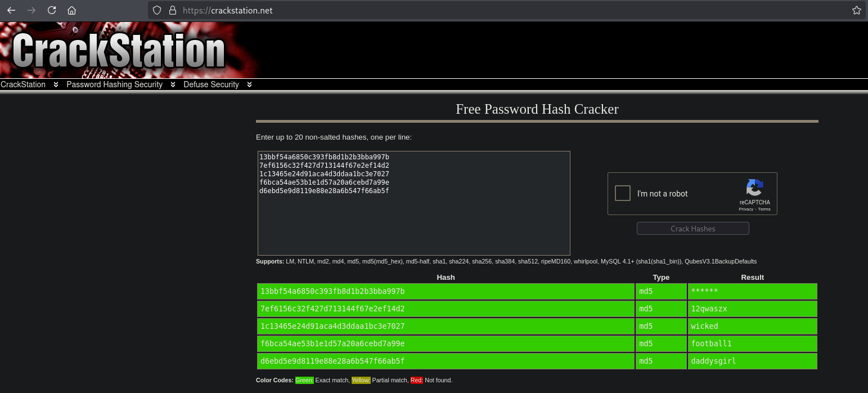Open the Defuse Security menu item
The height and width of the screenshot is (393, 868).
click(x=211, y=84)
